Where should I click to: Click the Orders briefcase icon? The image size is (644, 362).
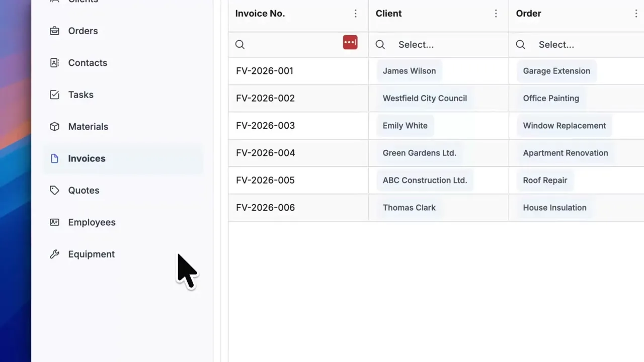54,31
